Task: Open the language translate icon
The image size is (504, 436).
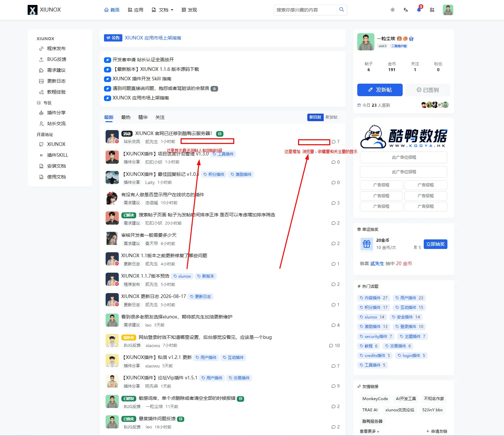Action: [x=406, y=10]
